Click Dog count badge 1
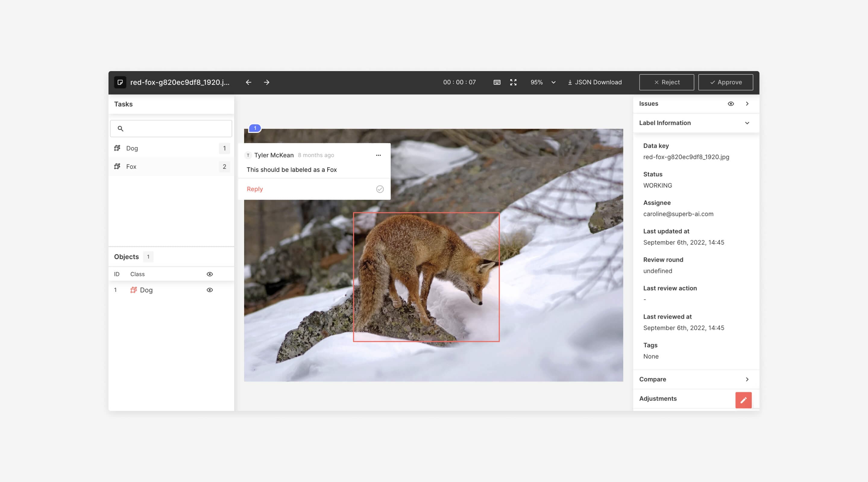The height and width of the screenshot is (482, 868). click(225, 148)
